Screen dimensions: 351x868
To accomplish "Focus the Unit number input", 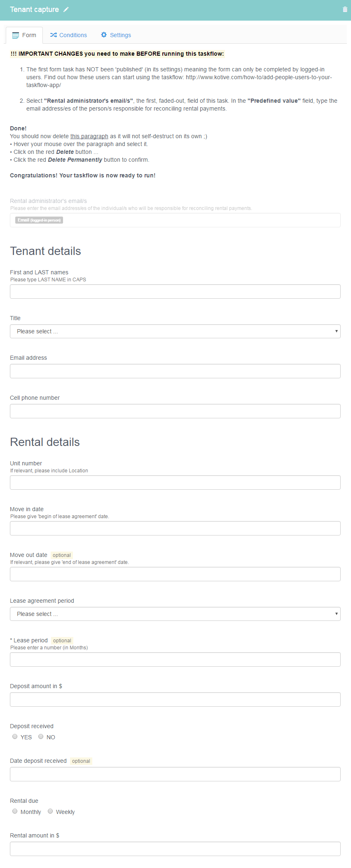I will (175, 483).
